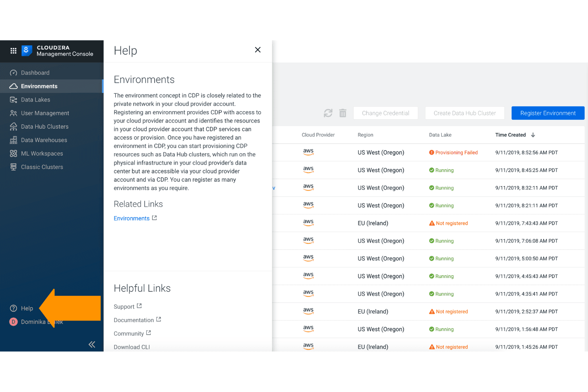Click the aws logo in 8:52:56 AM row
The width and height of the screenshot is (588, 392).
pyautogui.click(x=308, y=152)
